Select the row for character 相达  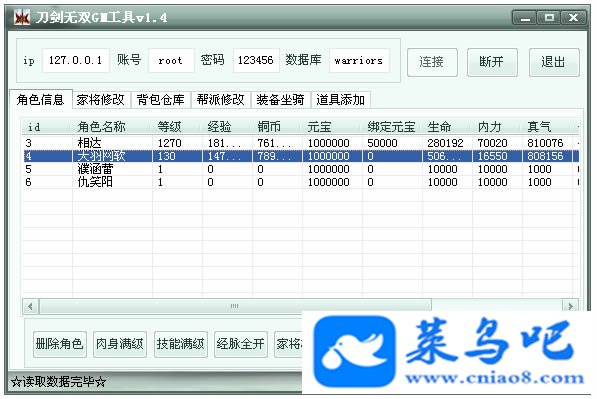pos(301,143)
